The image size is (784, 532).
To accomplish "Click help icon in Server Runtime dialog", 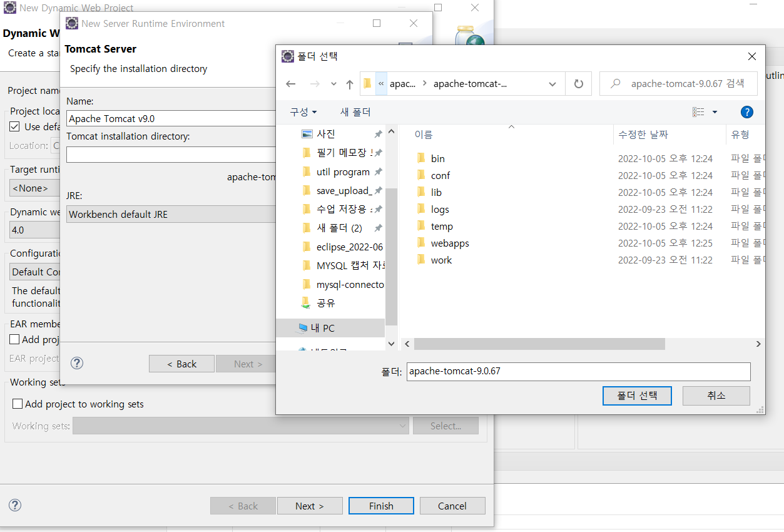I will click(x=77, y=363).
